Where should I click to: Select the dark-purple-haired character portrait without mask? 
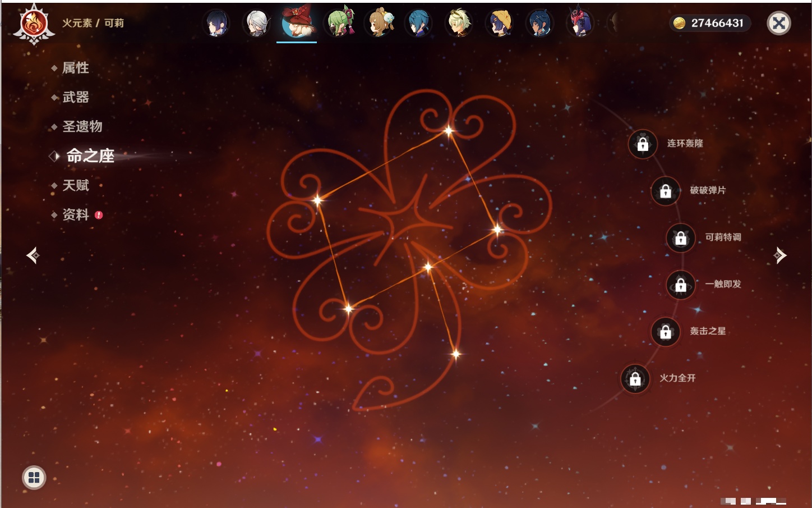coord(216,23)
